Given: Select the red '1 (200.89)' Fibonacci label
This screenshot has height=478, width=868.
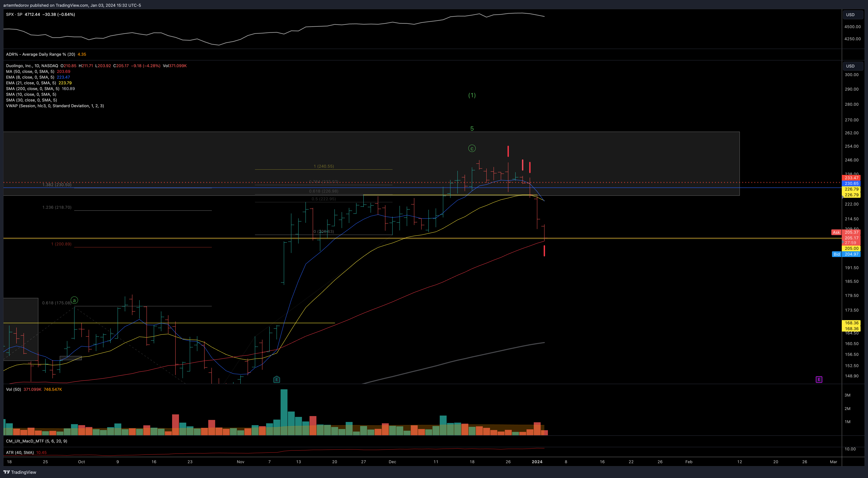Looking at the screenshot, I should point(61,244).
